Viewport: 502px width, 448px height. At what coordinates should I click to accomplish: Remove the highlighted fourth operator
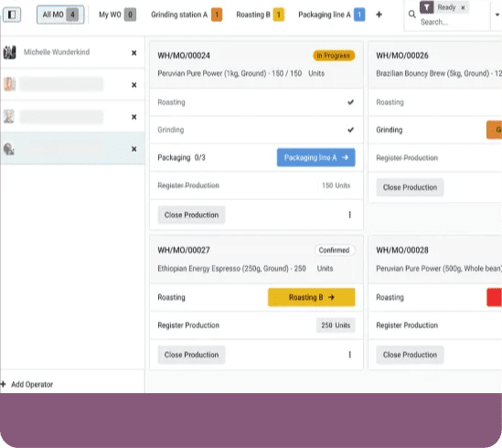[134, 149]
